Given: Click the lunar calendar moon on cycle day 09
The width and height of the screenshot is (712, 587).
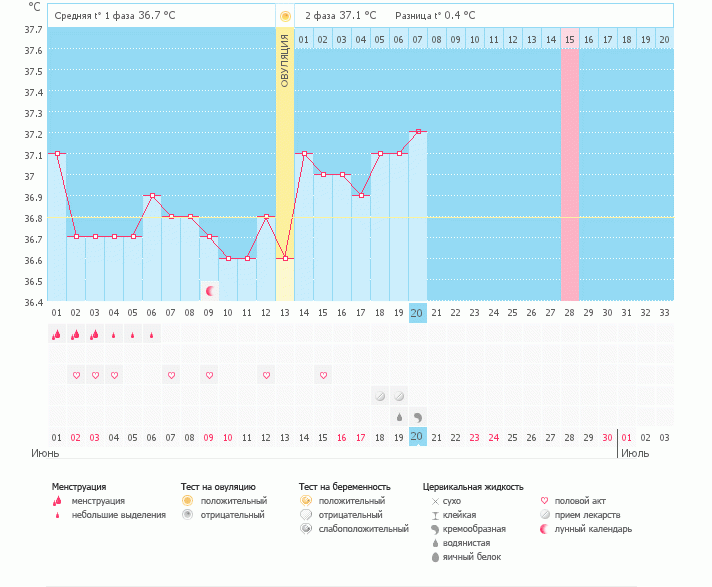Looking at the screenshot, I should coord(210,291).
